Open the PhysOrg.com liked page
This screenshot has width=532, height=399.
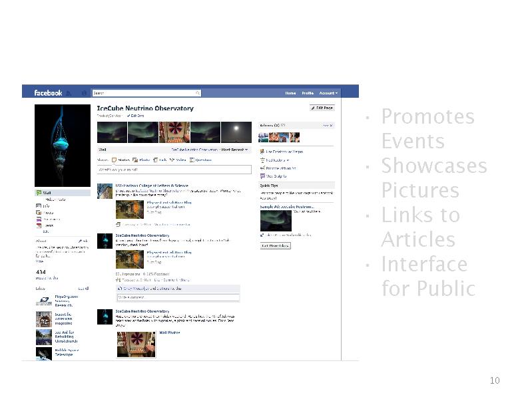tap(66, 301)
